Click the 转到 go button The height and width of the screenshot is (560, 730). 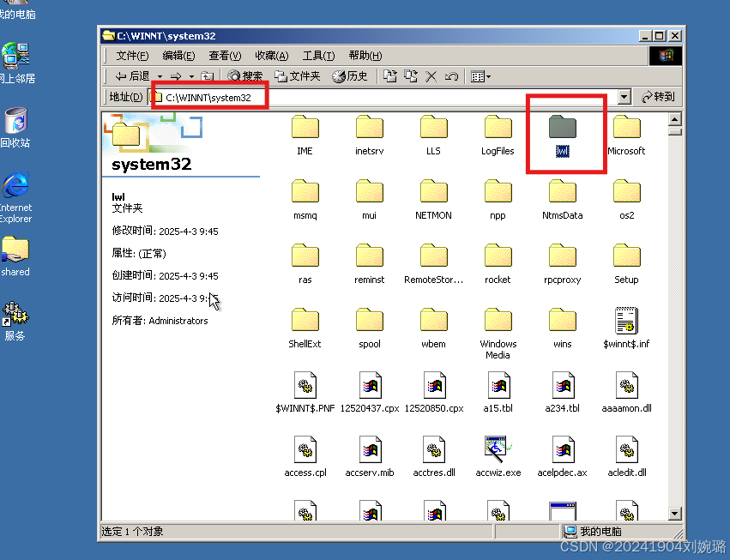[658, 97]
